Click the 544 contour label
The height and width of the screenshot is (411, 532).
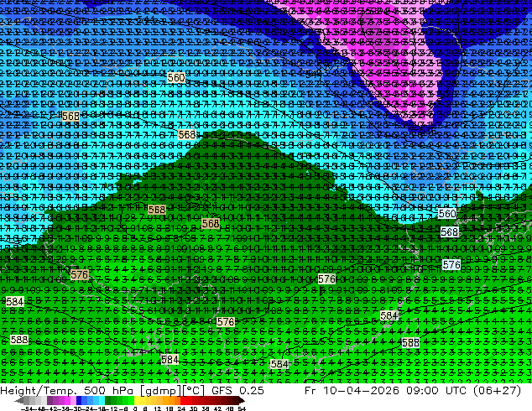click(147, 18)
